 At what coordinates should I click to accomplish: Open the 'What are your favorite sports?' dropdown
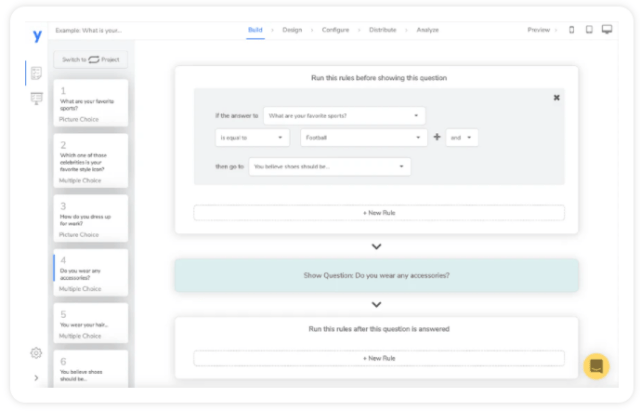point(344,116)
